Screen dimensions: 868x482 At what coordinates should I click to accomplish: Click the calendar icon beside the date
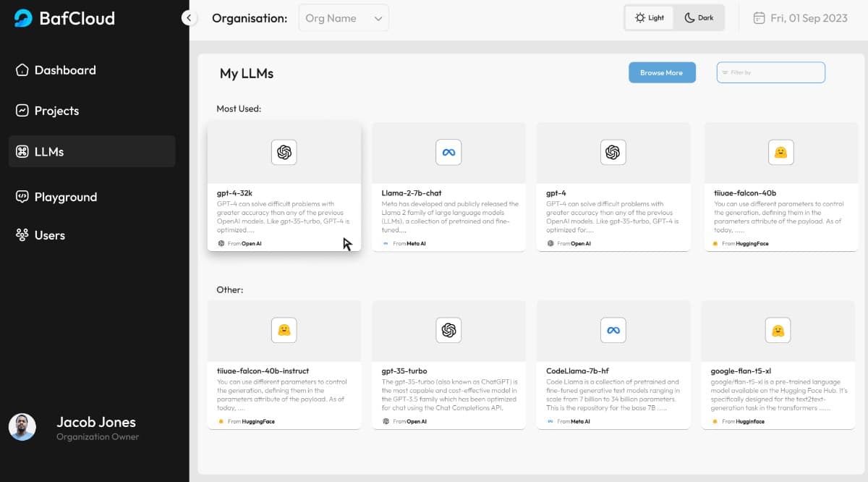[x=759, y=18]
